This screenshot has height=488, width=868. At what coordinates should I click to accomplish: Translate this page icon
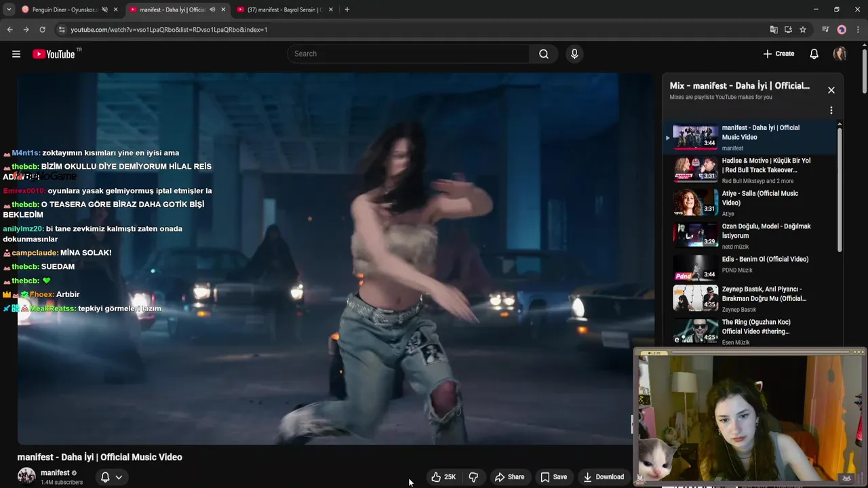[774, 30]
